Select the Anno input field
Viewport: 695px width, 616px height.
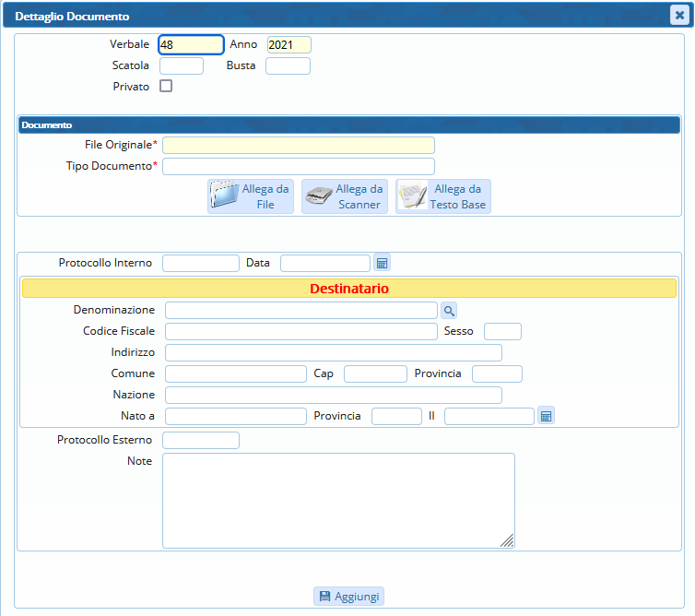(289, 45)
